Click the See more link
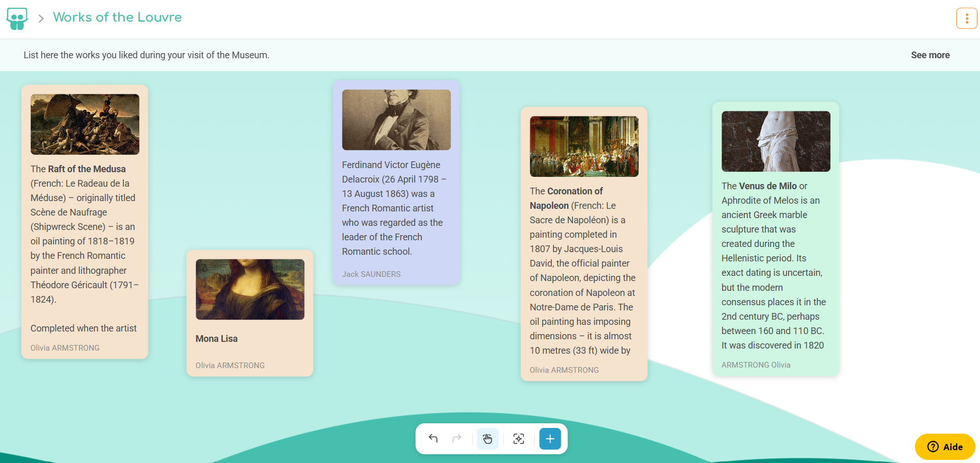 click(x=930, y=55)
